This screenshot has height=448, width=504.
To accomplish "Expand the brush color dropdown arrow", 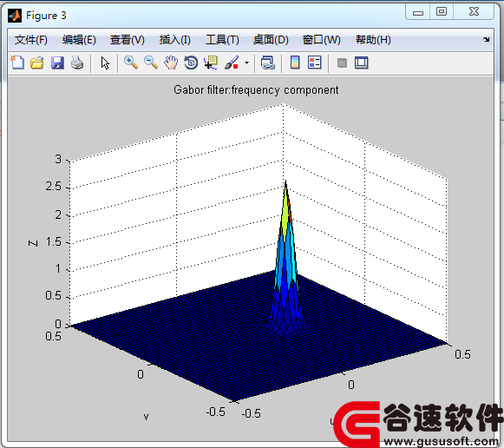I will click(x=246, y=63).
